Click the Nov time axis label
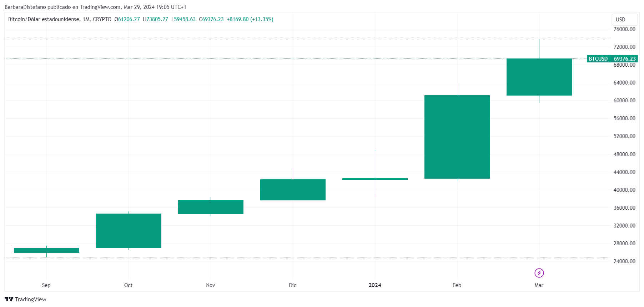 [x=211, y=285]
